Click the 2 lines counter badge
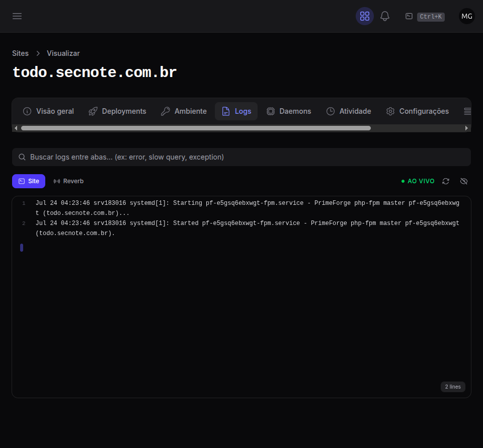The width and height of the screenshot is (483, 448). click(x=453, y=387)
